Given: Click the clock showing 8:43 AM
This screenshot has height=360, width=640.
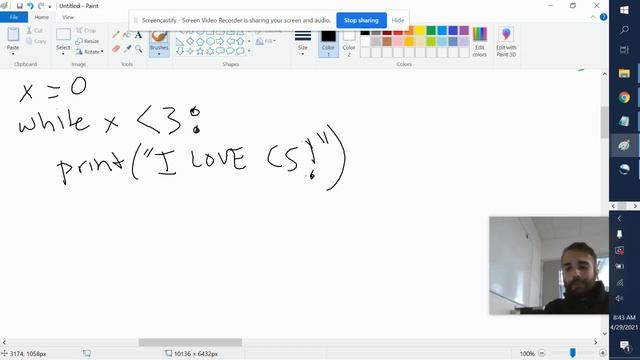Looking at the screenshot, I should (x=624, y=317).
